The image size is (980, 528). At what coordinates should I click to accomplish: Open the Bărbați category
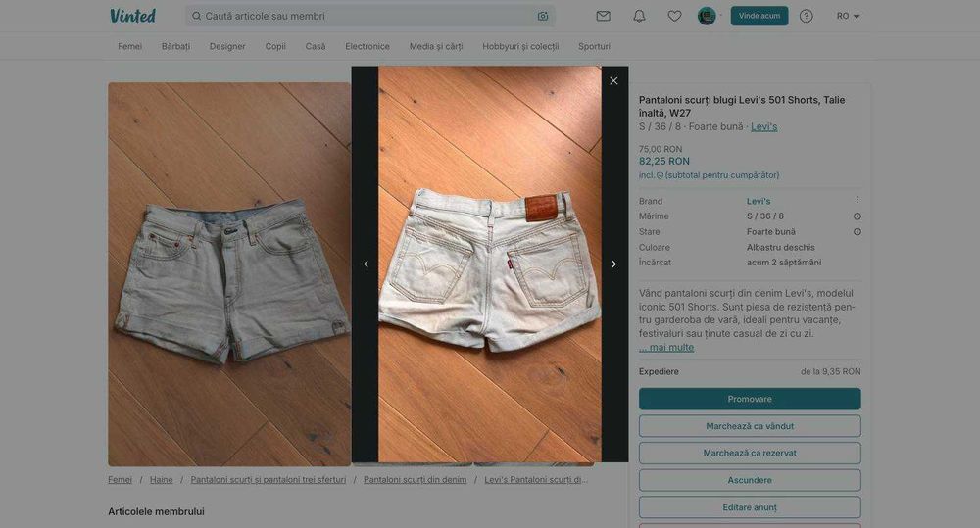pyautogui.click(x=175, y=46)
